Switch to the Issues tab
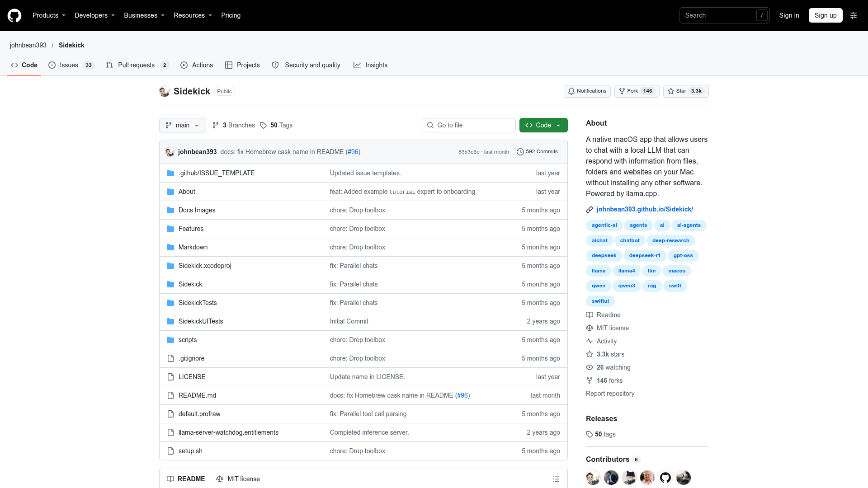Image resolution: width=868 pixels, height=488 pixels. pos(71,65)
